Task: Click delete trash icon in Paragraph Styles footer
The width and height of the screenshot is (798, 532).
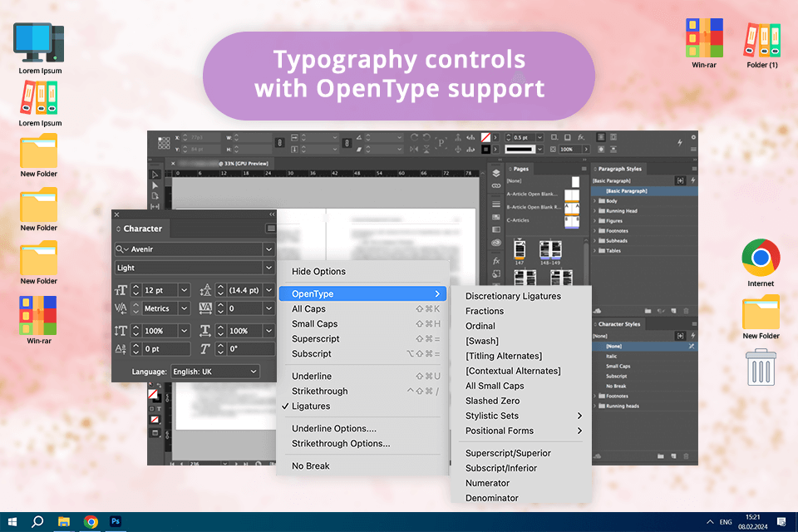Action: point(686,311)
